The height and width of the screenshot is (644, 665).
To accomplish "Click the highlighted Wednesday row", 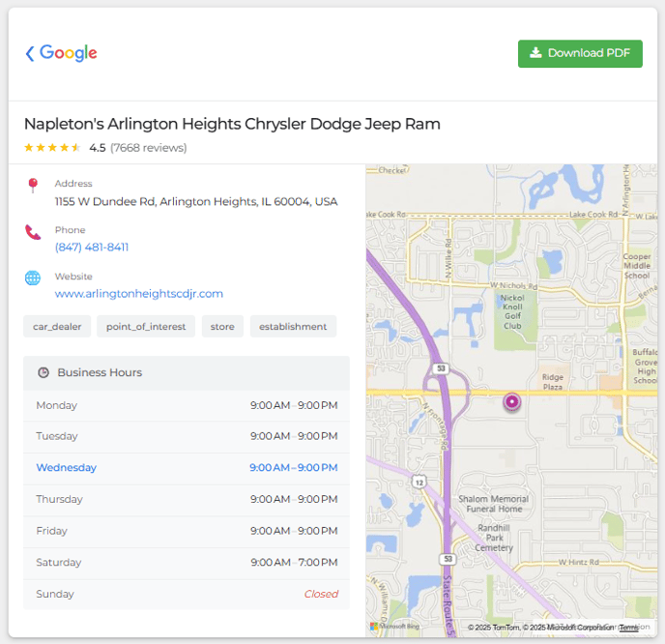I will (187, 468).
